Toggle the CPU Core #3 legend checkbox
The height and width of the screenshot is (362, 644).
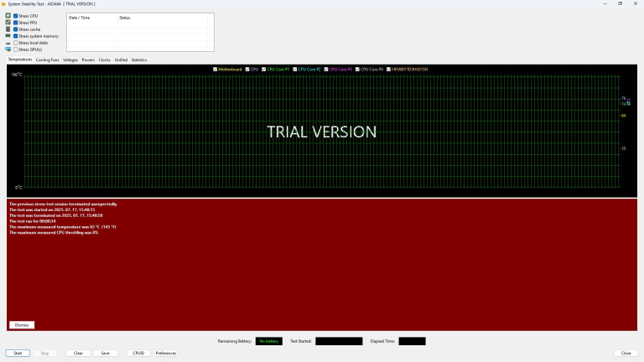point(326,70)
